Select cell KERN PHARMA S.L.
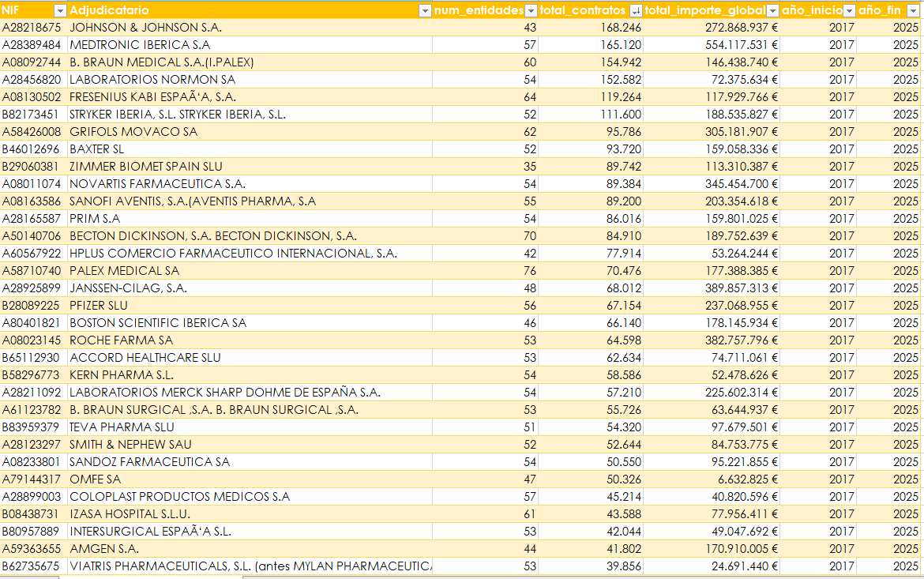The width and height of the screenshot is (924, 579). (250, 375)
